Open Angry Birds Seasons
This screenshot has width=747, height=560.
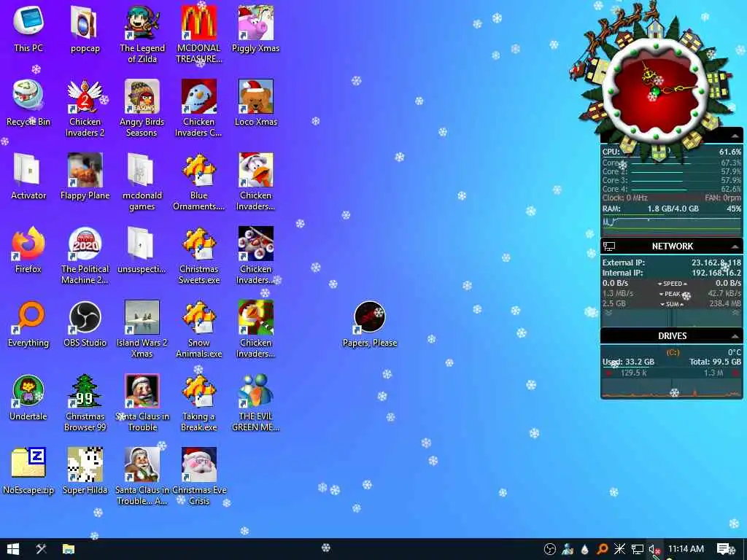pos(142,109)
